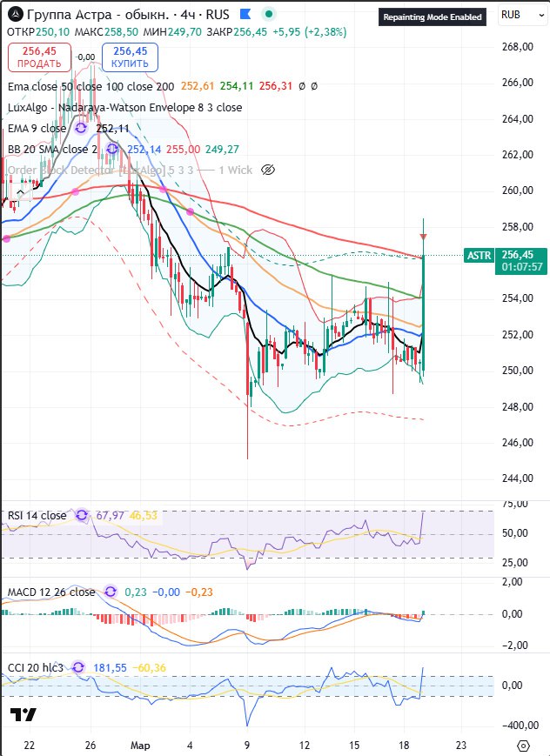This screenshot has height=756, width=550.
Task: Click the ASTR price label on scale
Action: click(479, 255)
